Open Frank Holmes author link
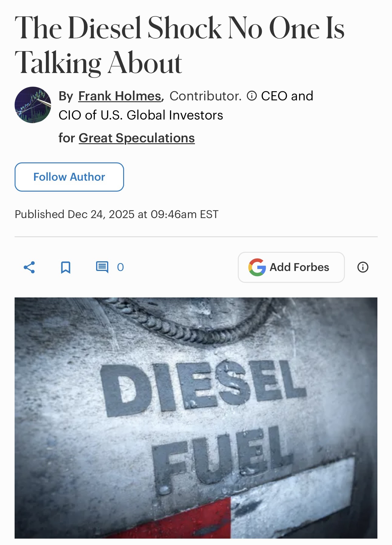This screenshot has height=545, width=392. [x=120, y=96]
